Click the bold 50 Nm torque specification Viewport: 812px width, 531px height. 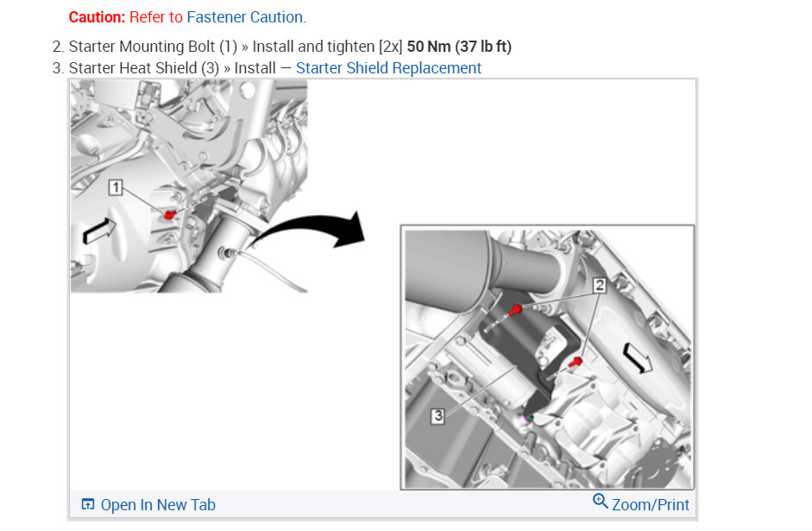coord(459,47)
